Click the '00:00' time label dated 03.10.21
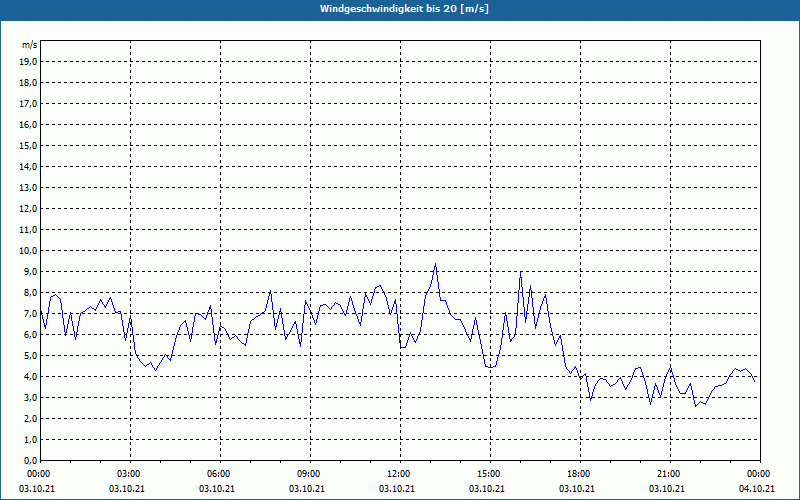Image resolution: width=800 pixels, height=500 pixels. [39, 474]
